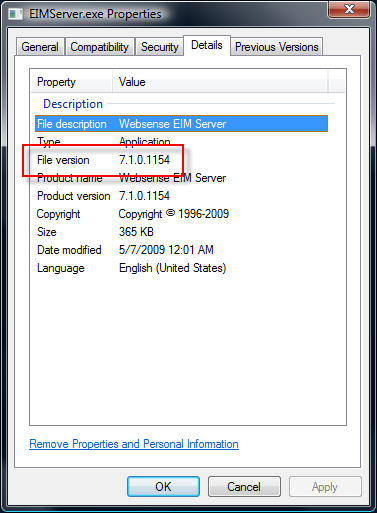Click the Application type value

click(x=145, y=142)
